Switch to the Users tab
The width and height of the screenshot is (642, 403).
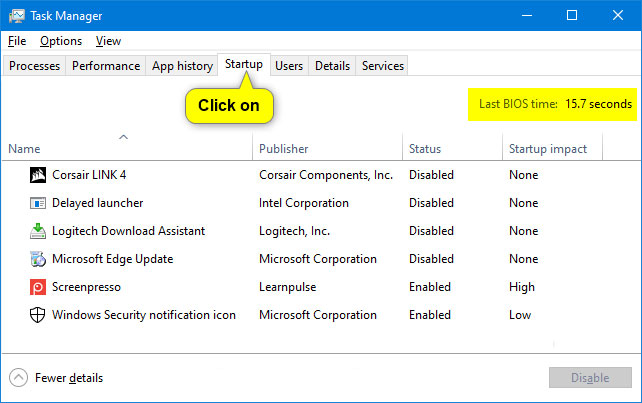[x=289, y=66]
